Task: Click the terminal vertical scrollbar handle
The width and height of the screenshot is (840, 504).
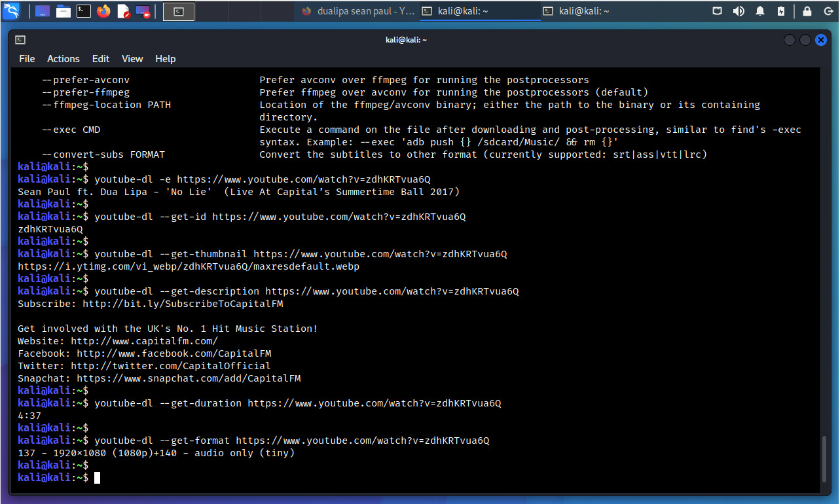Action: pyautogui.click(x=826, y=461)
